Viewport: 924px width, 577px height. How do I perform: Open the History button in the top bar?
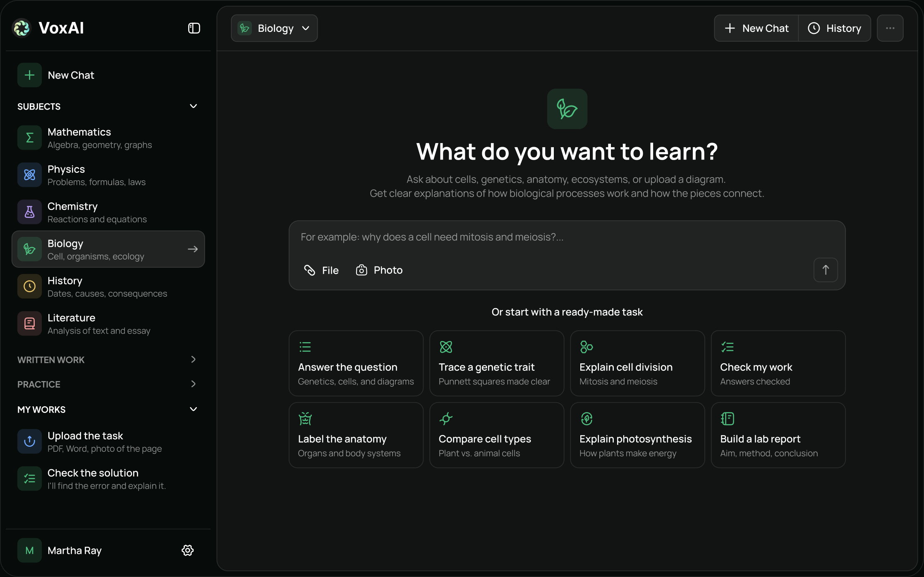click(834, 28)
